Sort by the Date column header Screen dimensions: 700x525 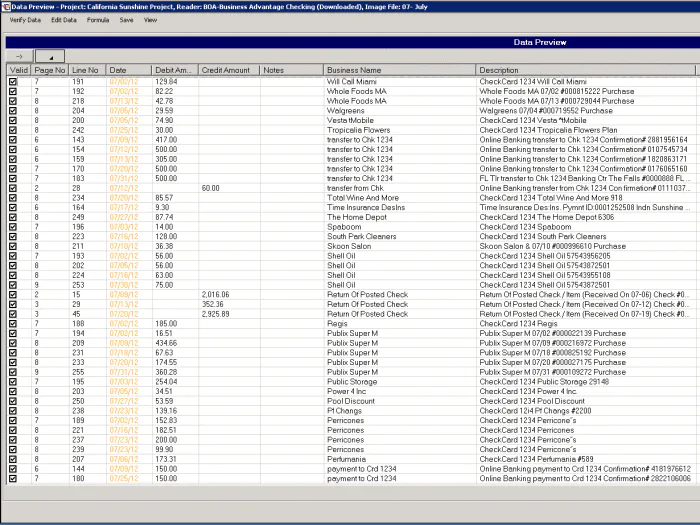point(129,70)
